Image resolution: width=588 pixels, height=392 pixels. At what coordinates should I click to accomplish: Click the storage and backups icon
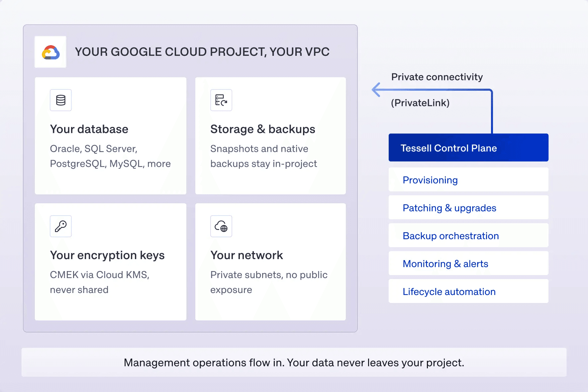pos(221,100)
